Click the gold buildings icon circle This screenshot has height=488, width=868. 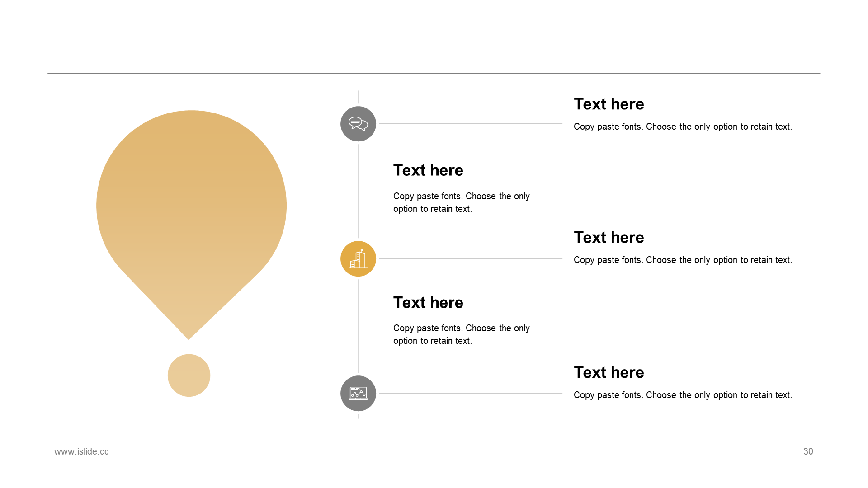click(358, 258)
